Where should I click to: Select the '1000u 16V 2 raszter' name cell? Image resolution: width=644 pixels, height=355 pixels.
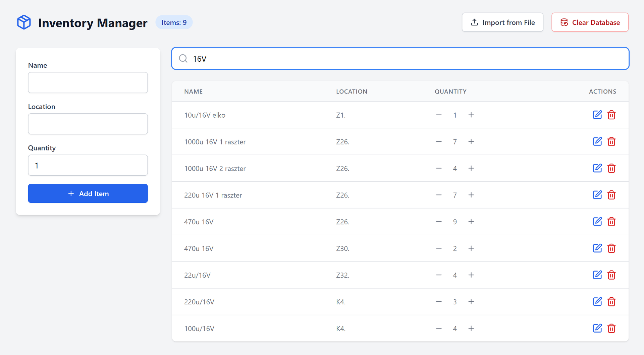point(215,168)
